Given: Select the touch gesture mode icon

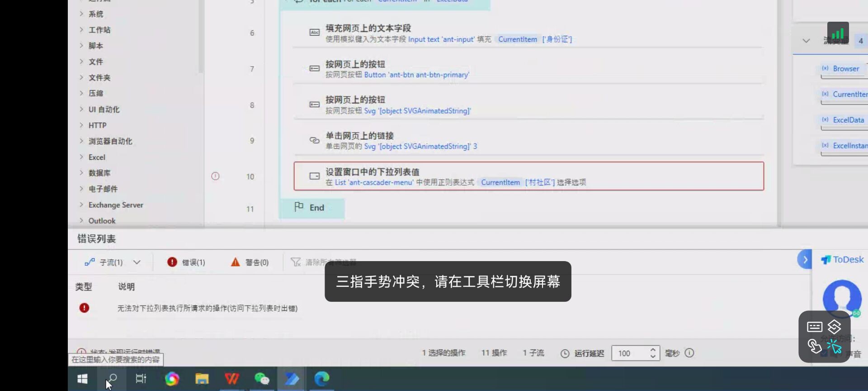Looking at the screenshot, I should click(814, 347).
